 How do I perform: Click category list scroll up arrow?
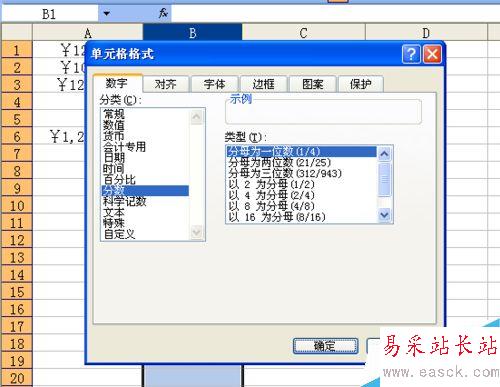point(196,117)
